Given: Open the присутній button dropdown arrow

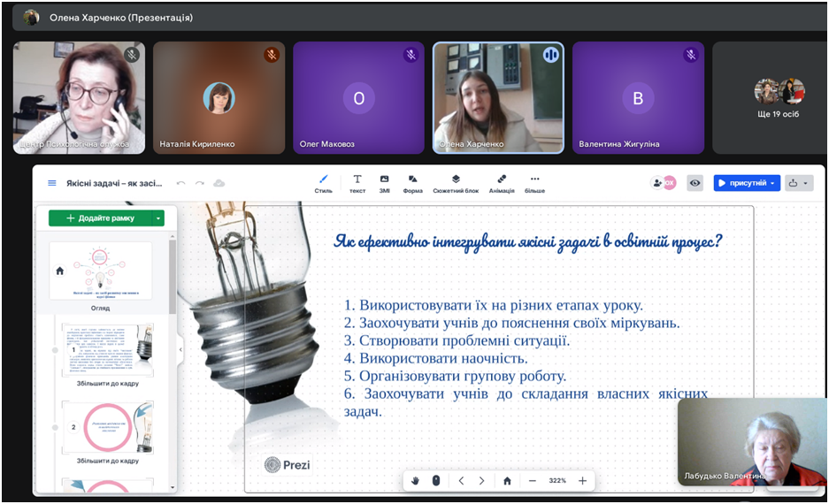Looking at the screenshot, I should click(773, 183).
